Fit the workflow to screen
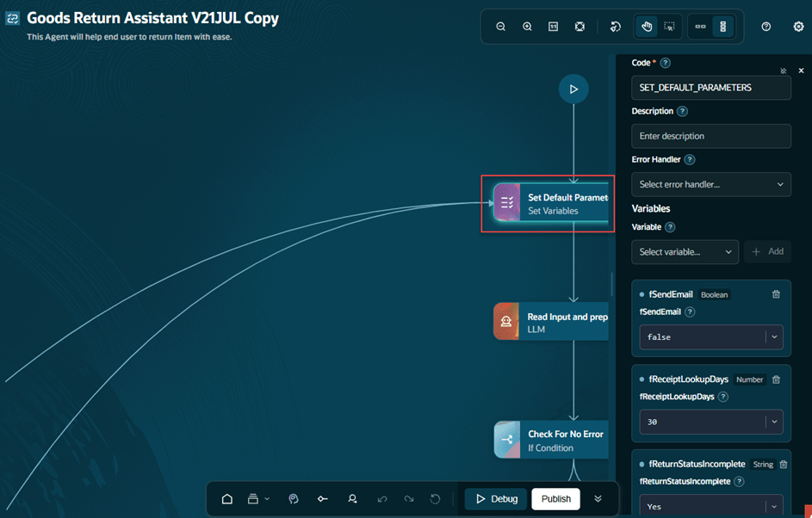 click(580, 27)
